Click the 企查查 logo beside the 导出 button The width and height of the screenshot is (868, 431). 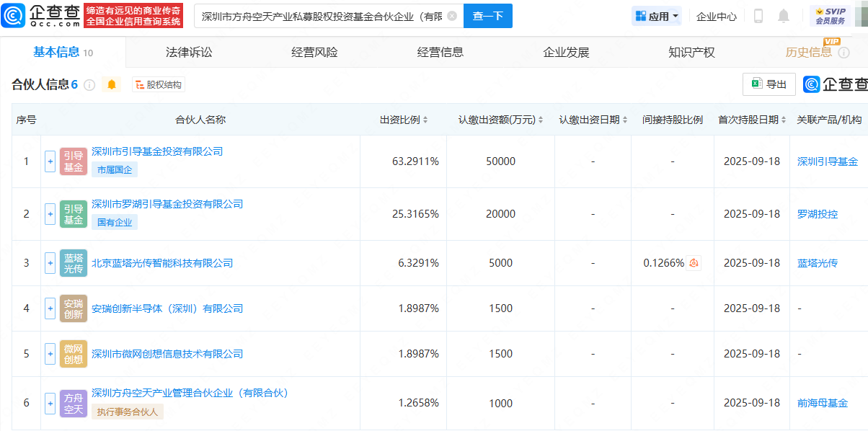[836, 85]
